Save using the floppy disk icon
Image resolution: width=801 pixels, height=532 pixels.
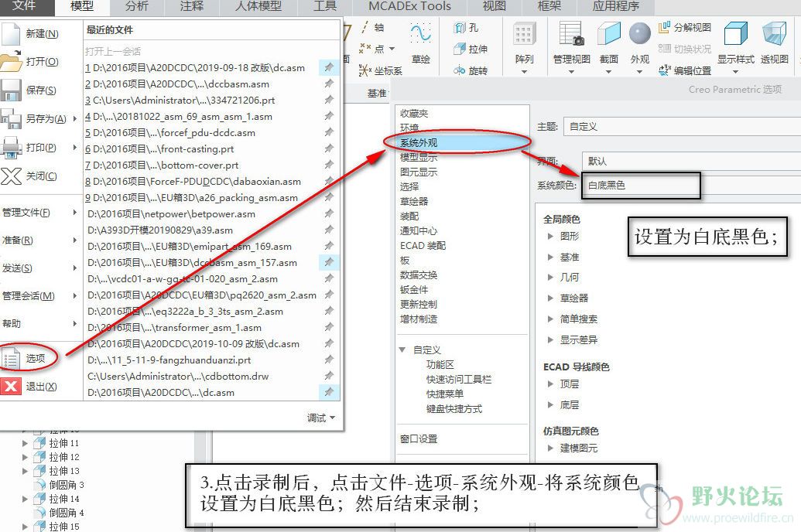pyautogui.click(x=11, y=90)
